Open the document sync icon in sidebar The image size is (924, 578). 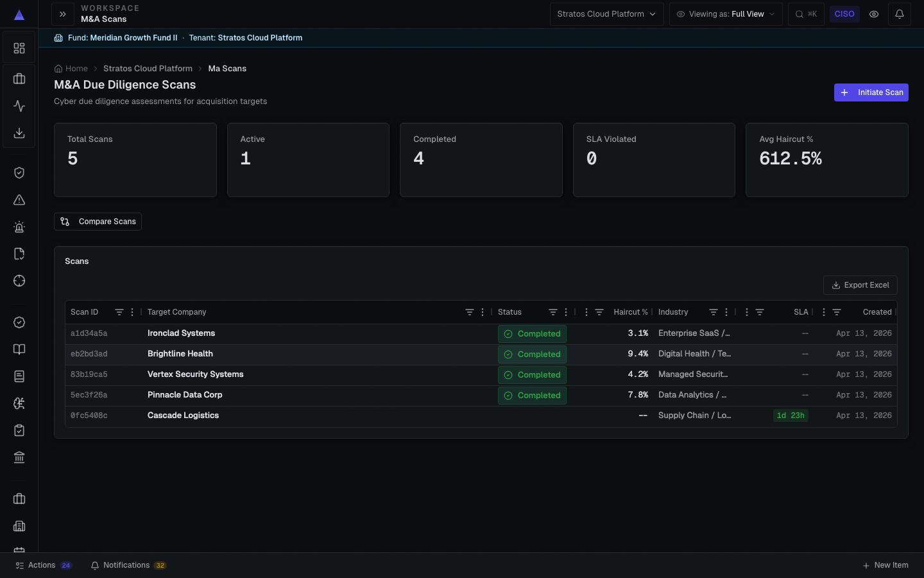[x=19, y=254]
